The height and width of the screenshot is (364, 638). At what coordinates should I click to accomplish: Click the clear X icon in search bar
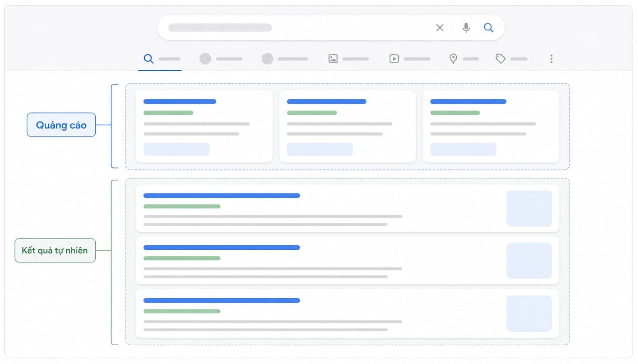[x=440, y=27]
